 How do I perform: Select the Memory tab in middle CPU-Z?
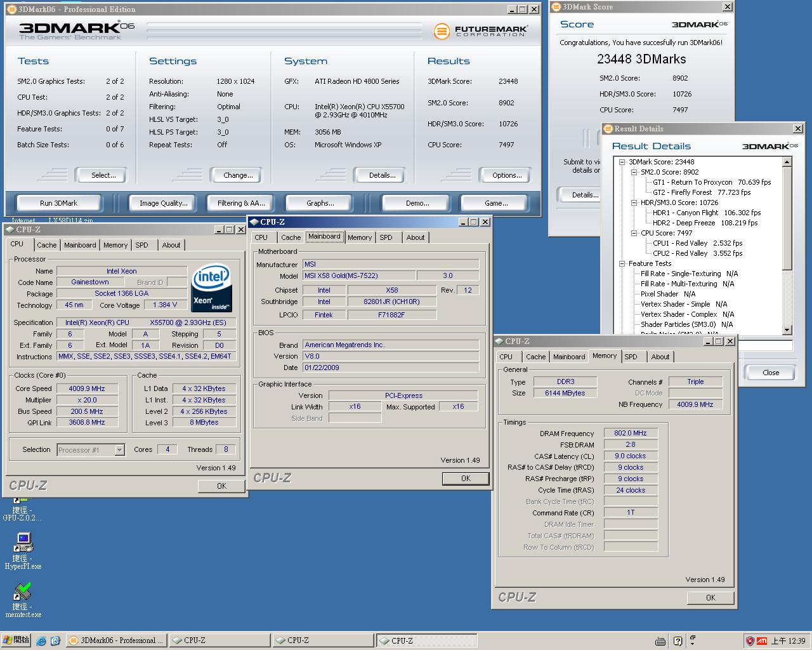[360, 237]
